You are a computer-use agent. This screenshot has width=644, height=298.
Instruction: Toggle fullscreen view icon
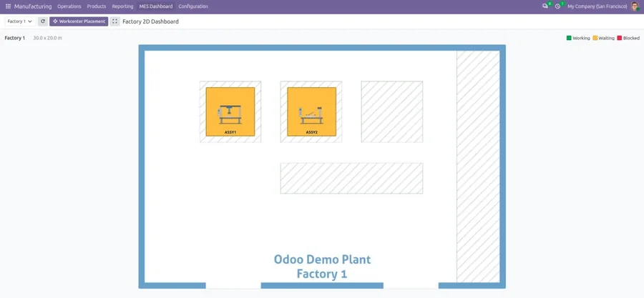(x=114, y=21)
